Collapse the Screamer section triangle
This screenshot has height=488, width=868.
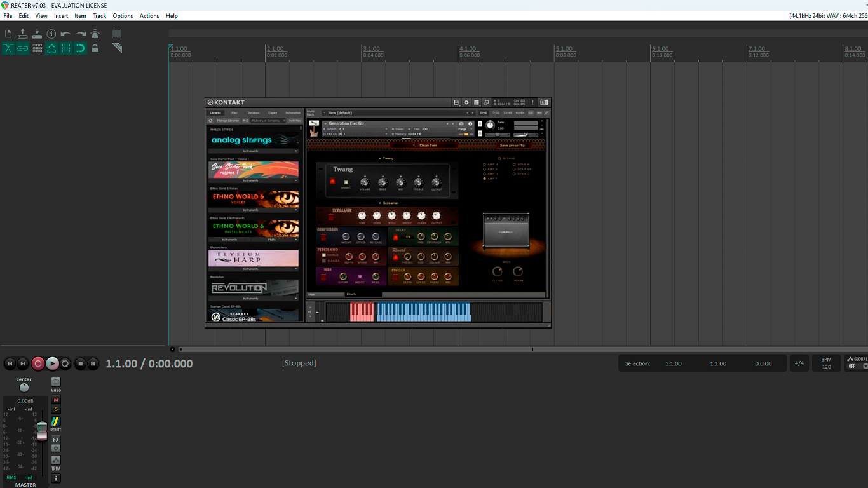(x=380, y=203)
